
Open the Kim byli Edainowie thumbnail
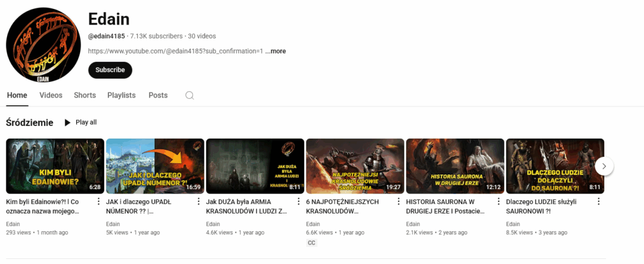click(x=55, y=166)
